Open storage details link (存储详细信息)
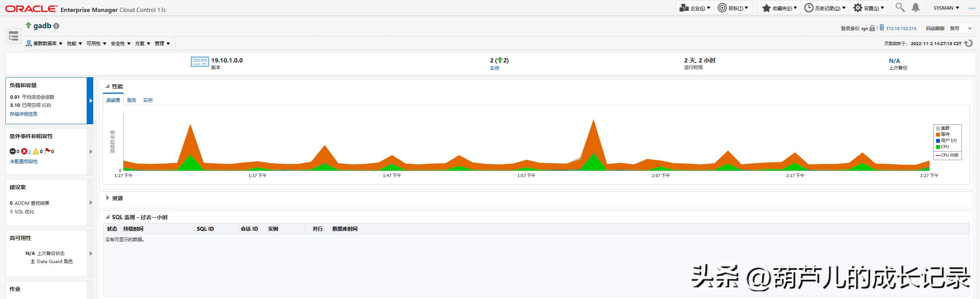Screen dimensions: 980x299 [x=23, y=114]
